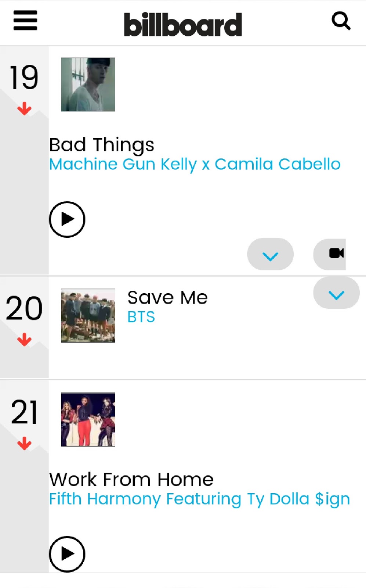Click the search icon

pyautogui.click(x=341, y=21)
